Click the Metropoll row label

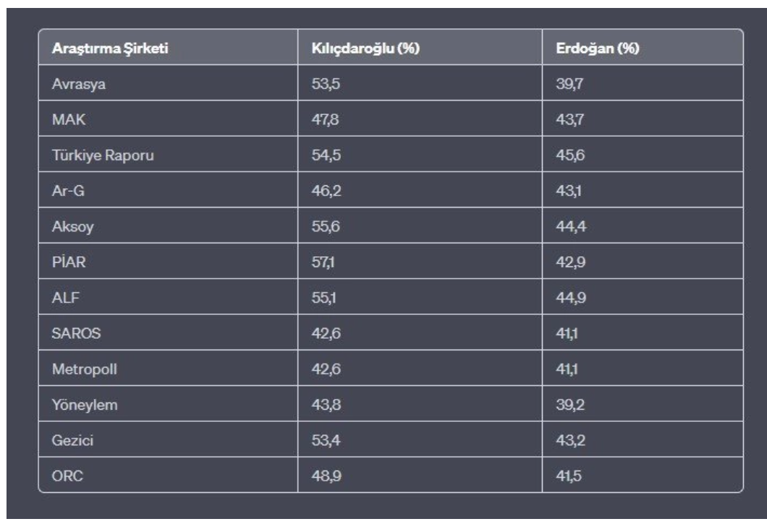click(x=84, y=369)
